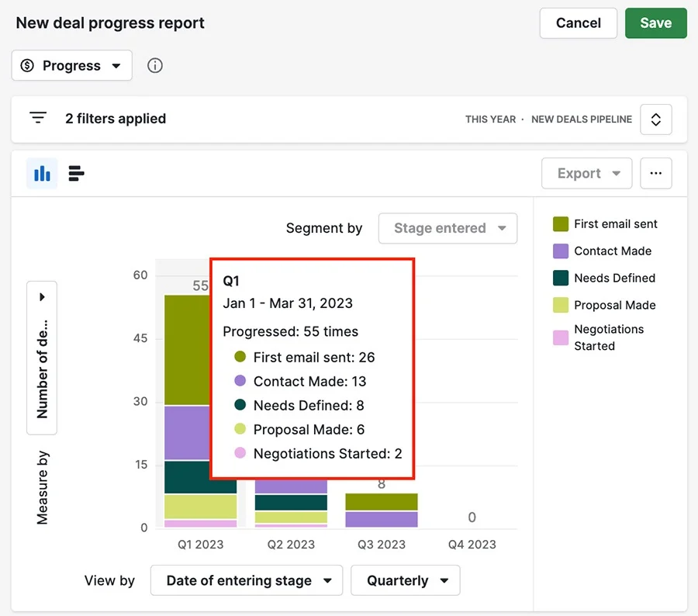
Task: Click the Negotiations Started legend swatch
Action: coord(561,337)
